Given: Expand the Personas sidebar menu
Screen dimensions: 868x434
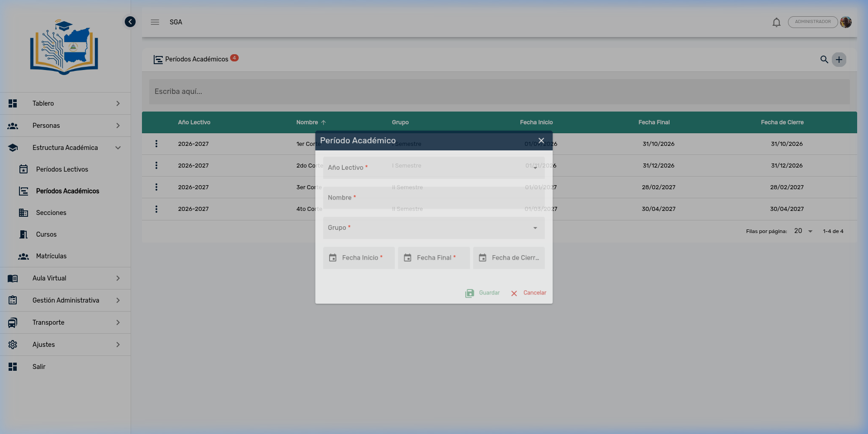Looking at the screenshot, I should click(65, 126).
